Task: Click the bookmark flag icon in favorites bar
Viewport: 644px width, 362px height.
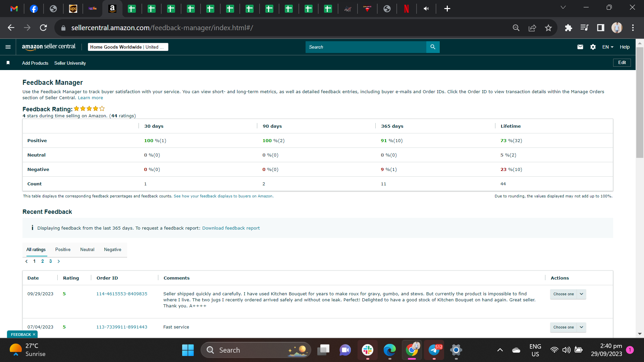Action: [x=8, y=63]
